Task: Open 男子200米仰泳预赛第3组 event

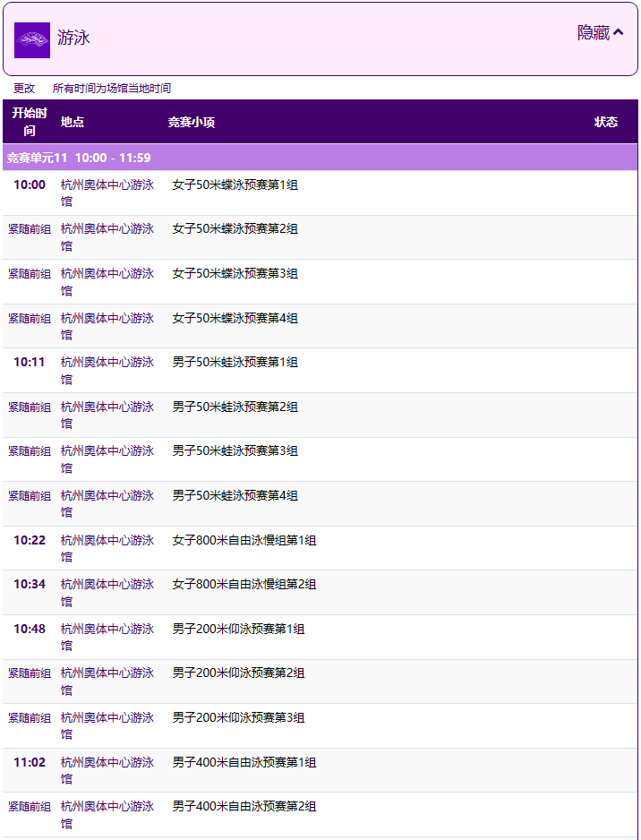Action: coord(238,717)
